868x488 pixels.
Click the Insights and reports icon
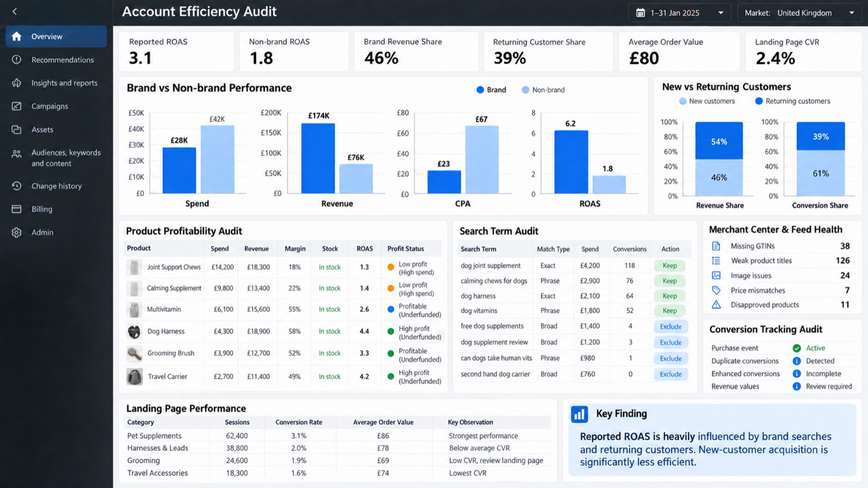pos(17,83)
